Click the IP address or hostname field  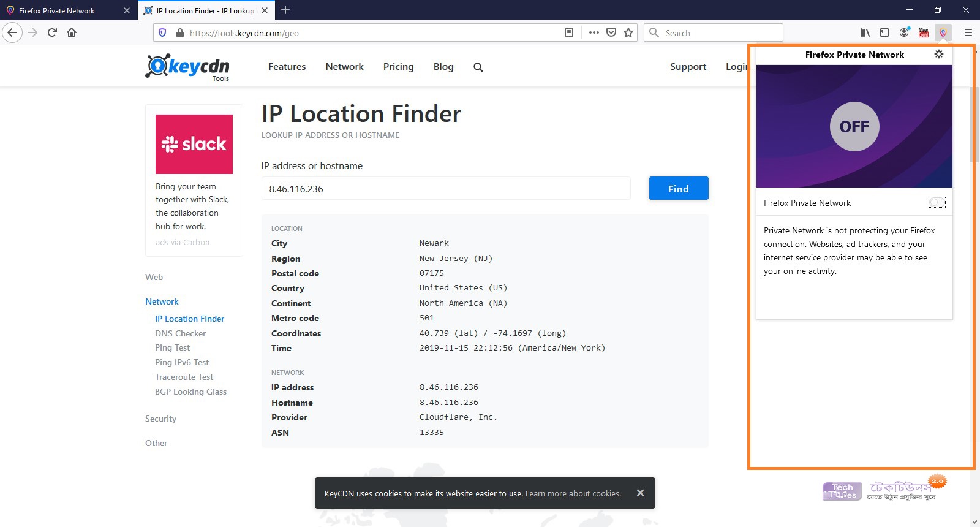point(446,189)
